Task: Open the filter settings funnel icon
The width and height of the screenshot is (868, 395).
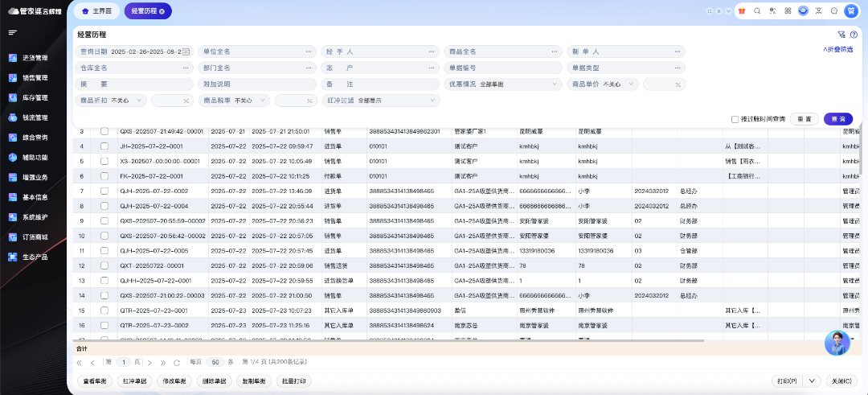Action: click(841, 35)
